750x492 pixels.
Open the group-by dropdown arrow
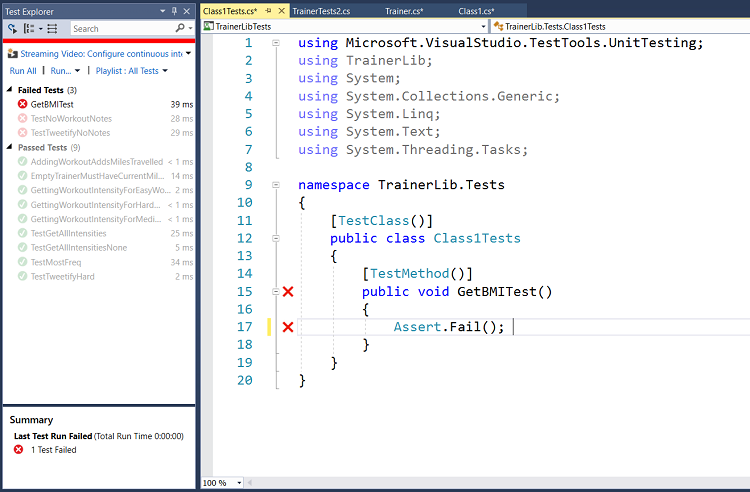tap(41, 29)
